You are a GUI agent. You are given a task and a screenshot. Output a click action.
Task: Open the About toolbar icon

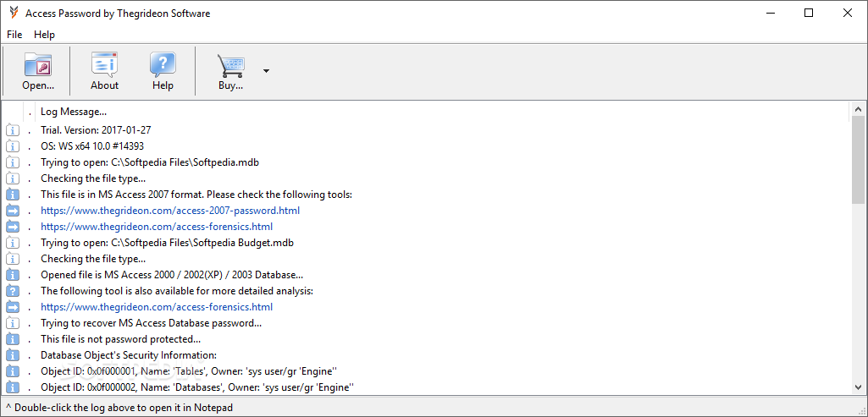click(x=105, y=71)
